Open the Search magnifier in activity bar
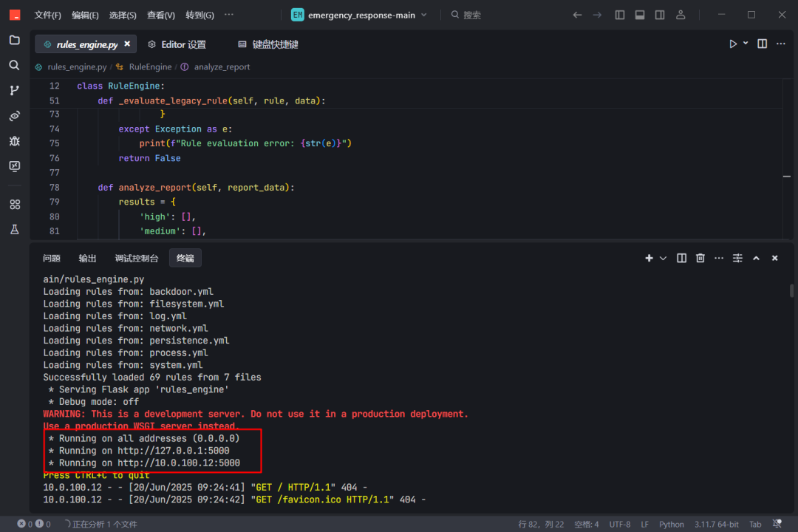798x532 pixels. coord(15,65)
